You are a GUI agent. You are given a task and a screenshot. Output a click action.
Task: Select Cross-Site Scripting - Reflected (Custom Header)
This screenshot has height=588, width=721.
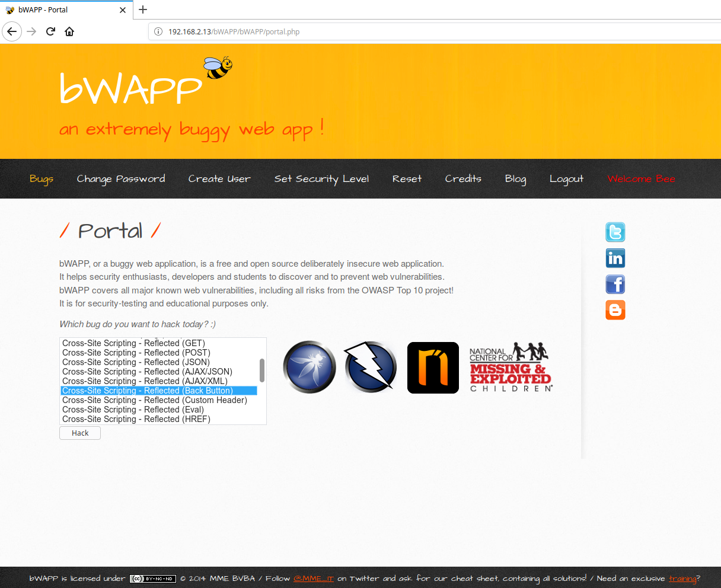pyautogui.click(x=159, y=400)
